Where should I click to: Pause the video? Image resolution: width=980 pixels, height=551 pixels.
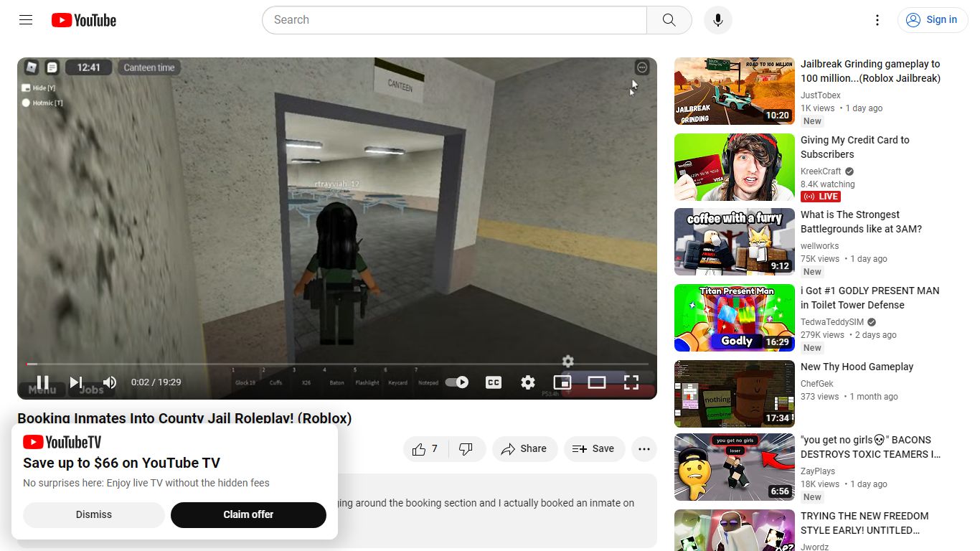43,382
